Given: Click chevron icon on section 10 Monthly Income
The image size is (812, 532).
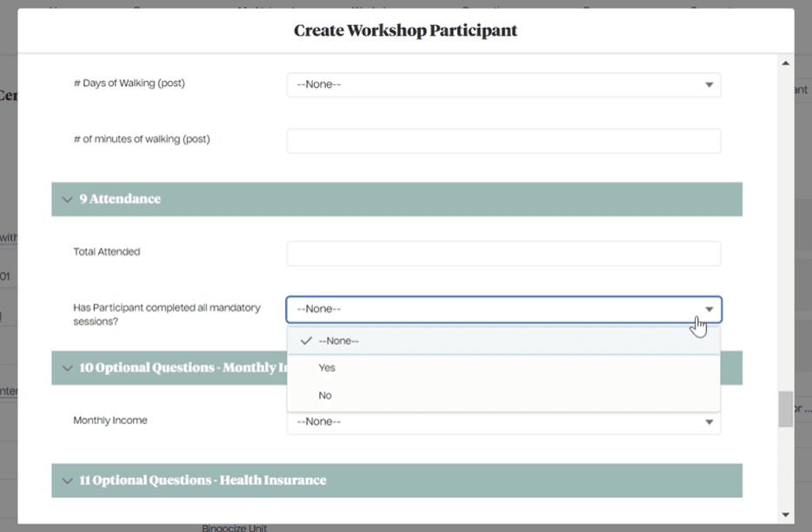Looking at the screenshot, I should click(67, 368).
